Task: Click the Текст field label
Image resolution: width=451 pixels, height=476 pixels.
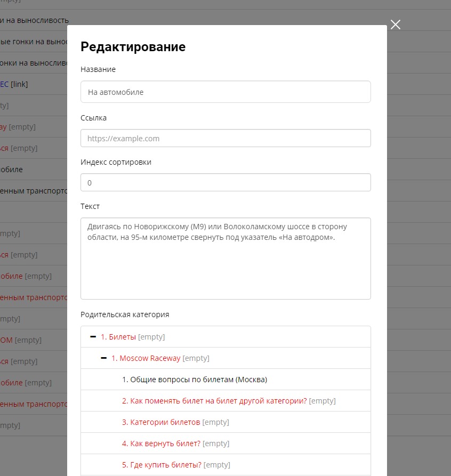Action: coord(90,206)
